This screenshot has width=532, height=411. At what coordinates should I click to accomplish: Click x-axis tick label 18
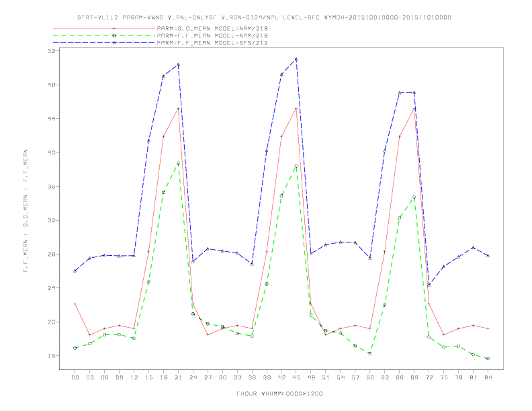163,377
